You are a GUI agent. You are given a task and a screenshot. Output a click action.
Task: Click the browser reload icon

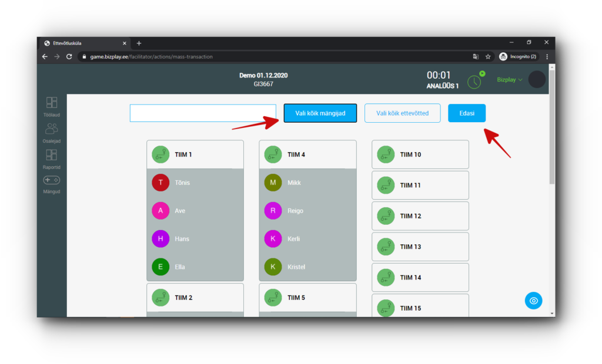pyautogui.click(x=69, y=57)
